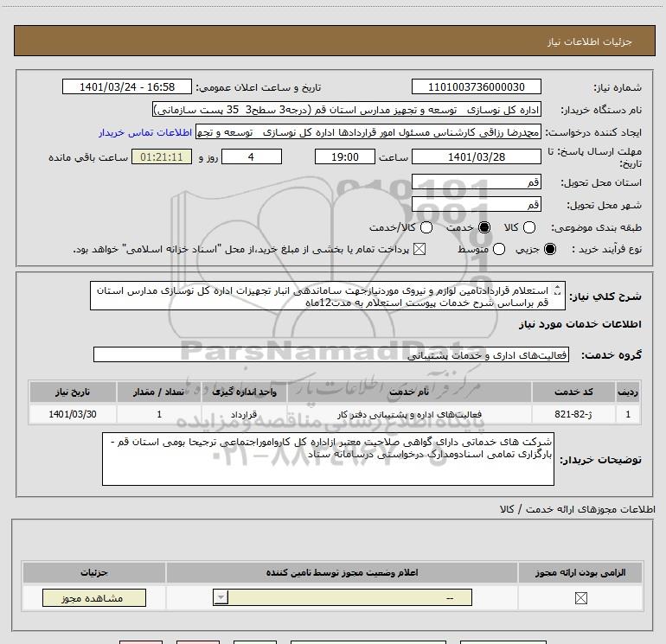Open اطلاعات تماس خریدار link
The image size is (666, 644).
click(145, 132)
